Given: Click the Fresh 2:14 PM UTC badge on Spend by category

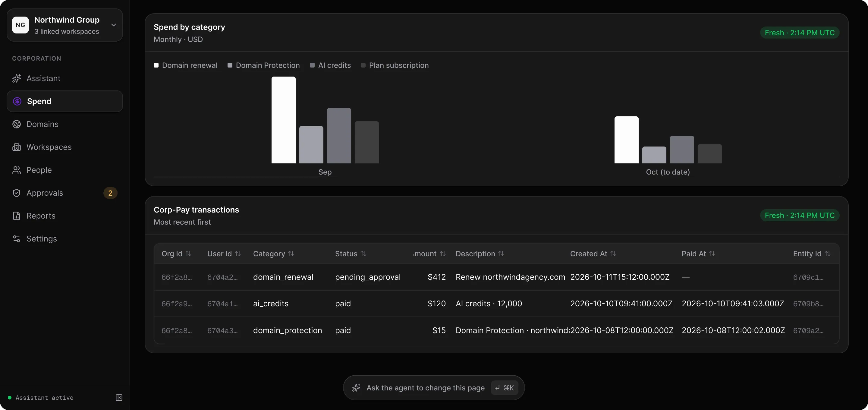Looking at the screenshot, I should [799, 33].
